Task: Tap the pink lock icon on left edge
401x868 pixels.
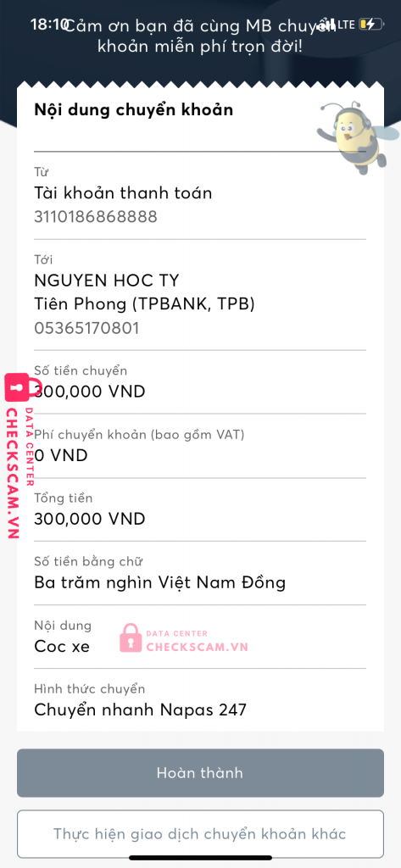Action: click(x=17, y=387)
